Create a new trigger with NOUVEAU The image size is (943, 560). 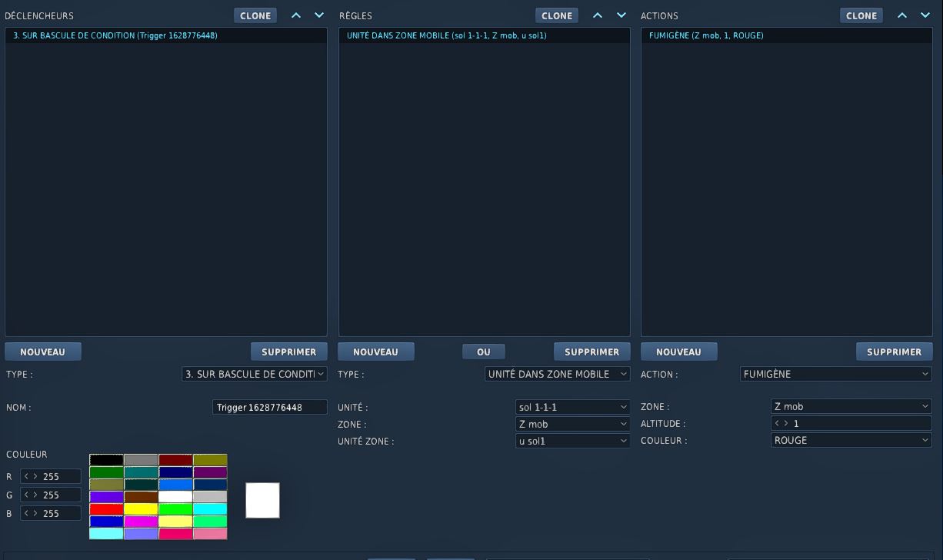(43, 352)
